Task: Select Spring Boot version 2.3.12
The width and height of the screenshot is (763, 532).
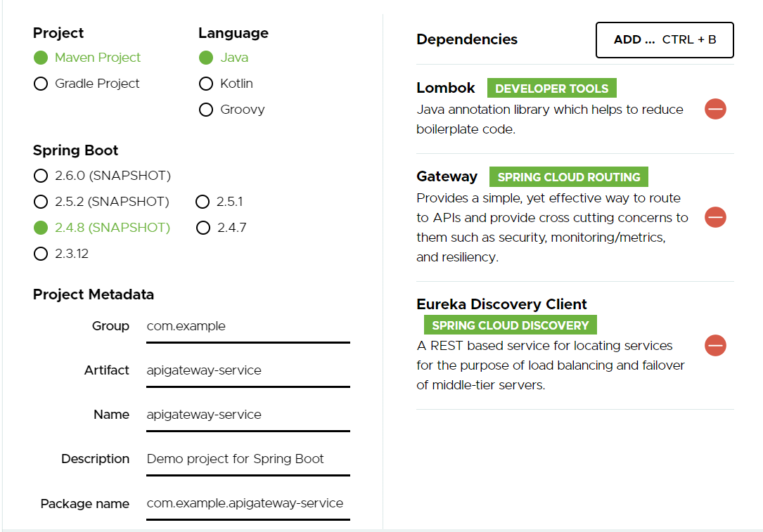Action: click(x=41, y=254)
